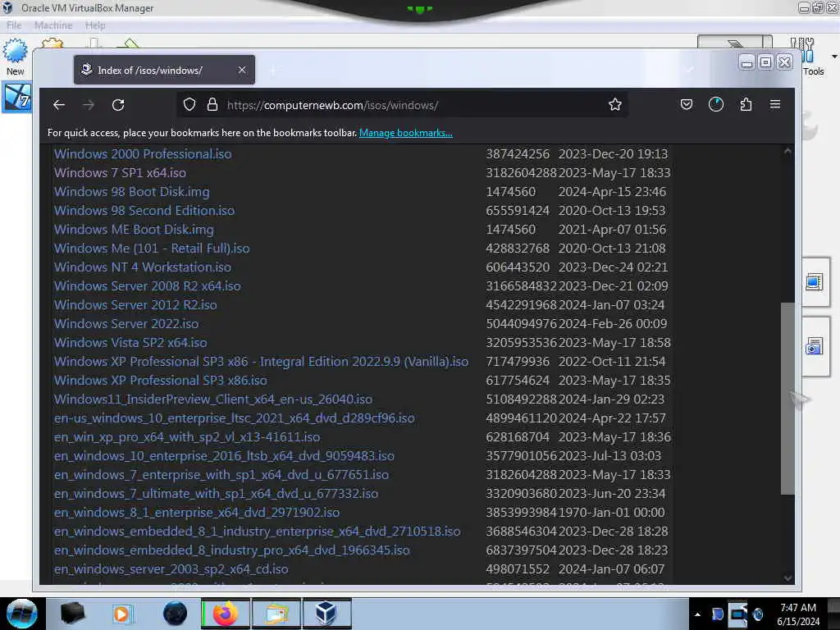Download Windows 7 SP1 x64.iso

point(120,173)
